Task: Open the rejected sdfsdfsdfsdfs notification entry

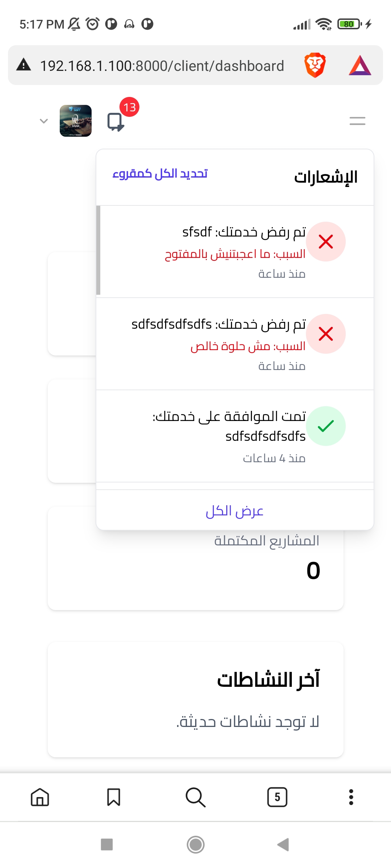Action: pyautogui.click(x=235, y=342)
